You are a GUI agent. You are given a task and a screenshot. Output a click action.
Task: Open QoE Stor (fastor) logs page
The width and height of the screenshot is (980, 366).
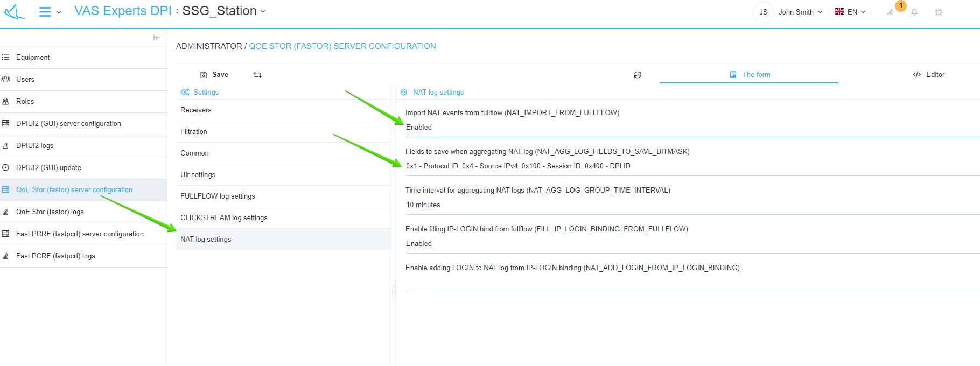[50, 212]
